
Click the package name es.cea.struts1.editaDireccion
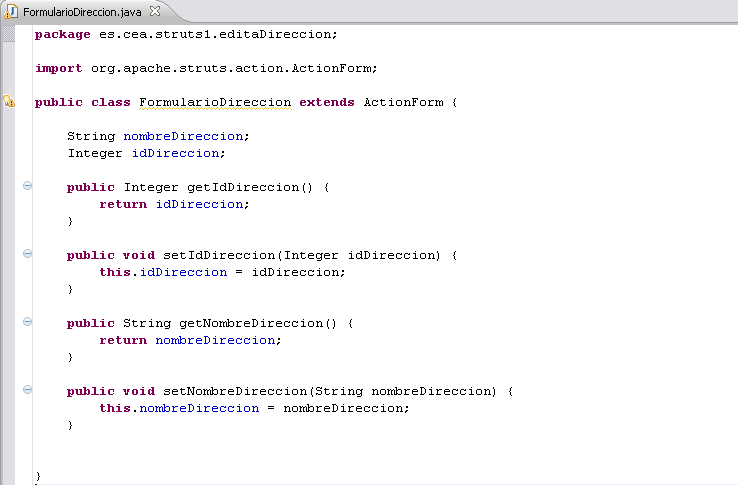[216, 34]
